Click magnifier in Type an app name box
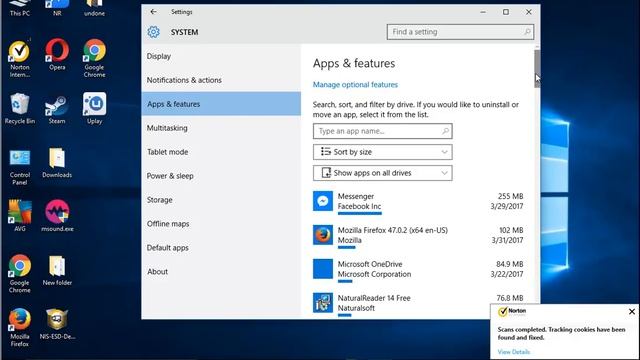Image resolution: width=640 pixels, height=360 pixels. click(445, 131)
